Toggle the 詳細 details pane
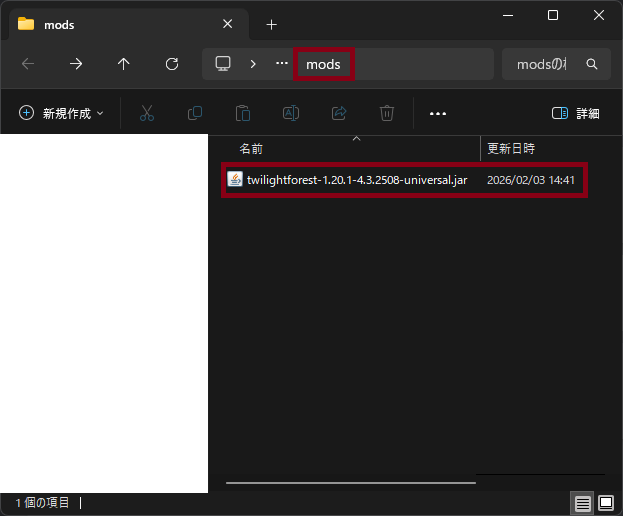623x516 pixels. (x=576, y=114)
